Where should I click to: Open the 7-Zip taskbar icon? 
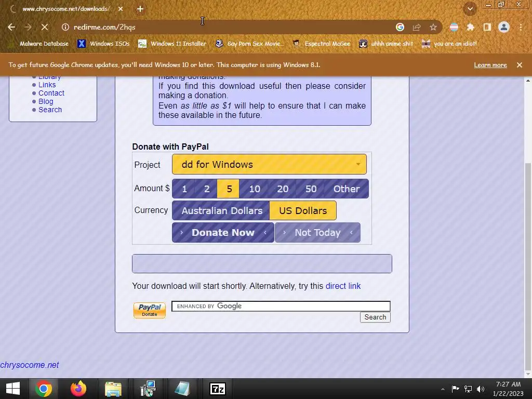point(218,389)
